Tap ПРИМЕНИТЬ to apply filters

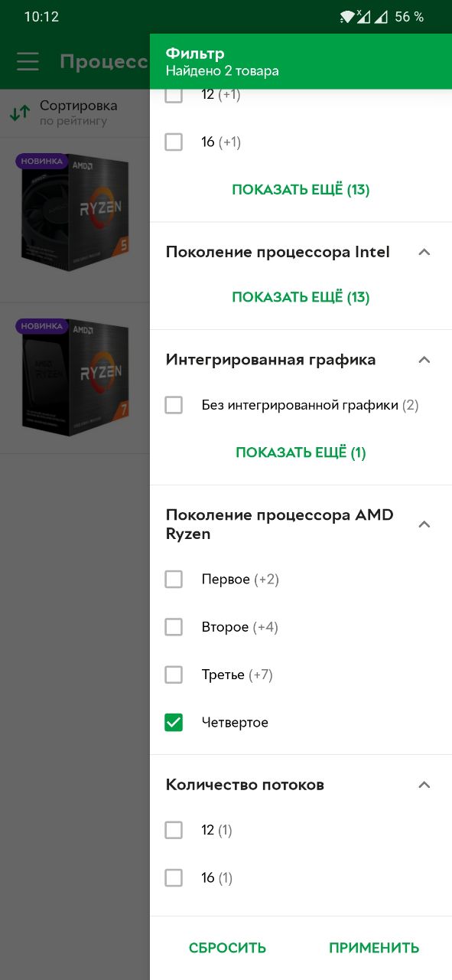pos(374,948)
